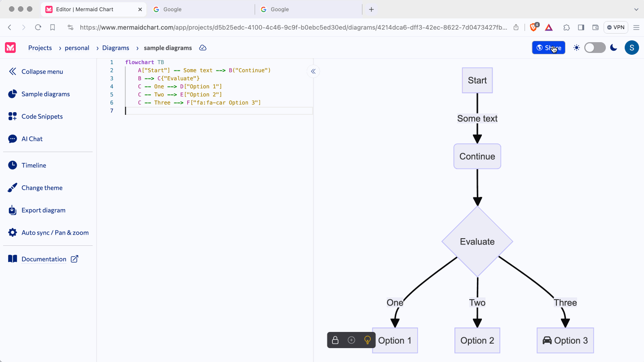The image size is (644, 362).
Task: Click the lightbulb hint icon
Action: coord(367,340)
